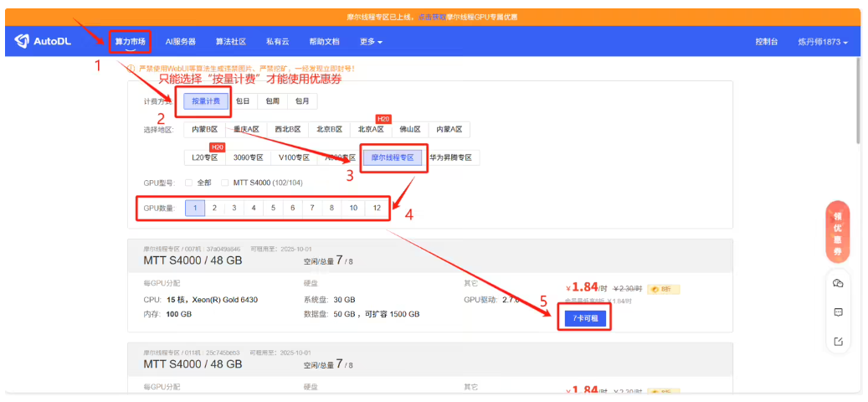Select 包月 monthly billing option

302,101
